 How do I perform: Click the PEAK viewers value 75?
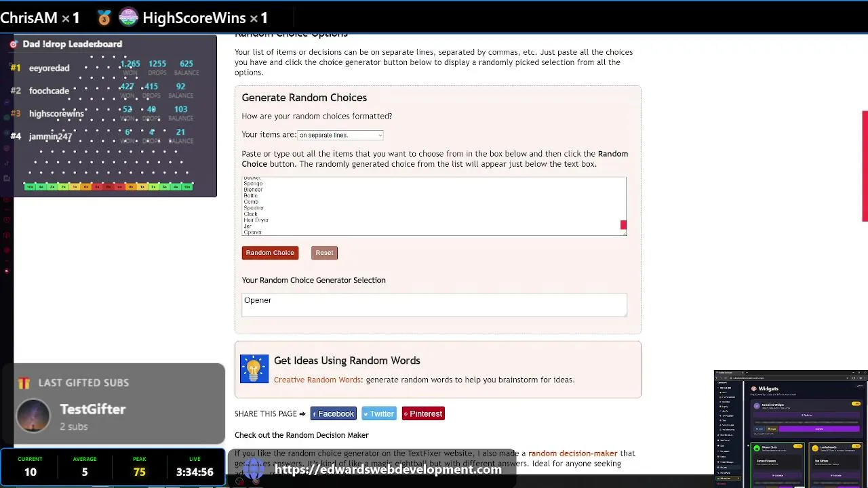tap(140, 472)
